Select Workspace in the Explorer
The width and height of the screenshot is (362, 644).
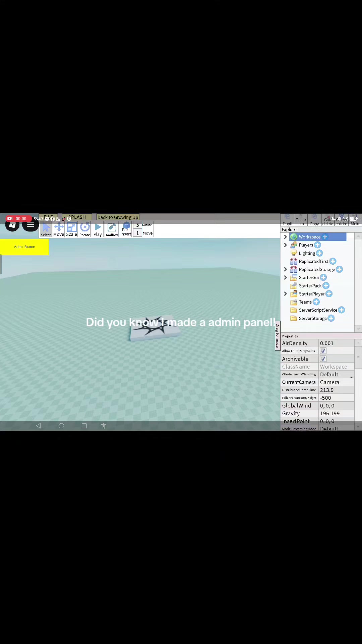pyautogui.click(x=310, y=237)
